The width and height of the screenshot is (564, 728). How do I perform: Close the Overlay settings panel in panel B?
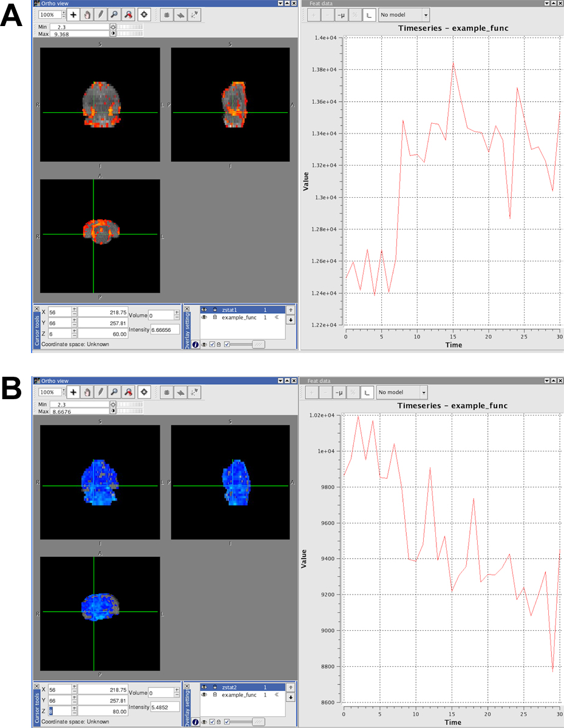click(x=187, y=686)
